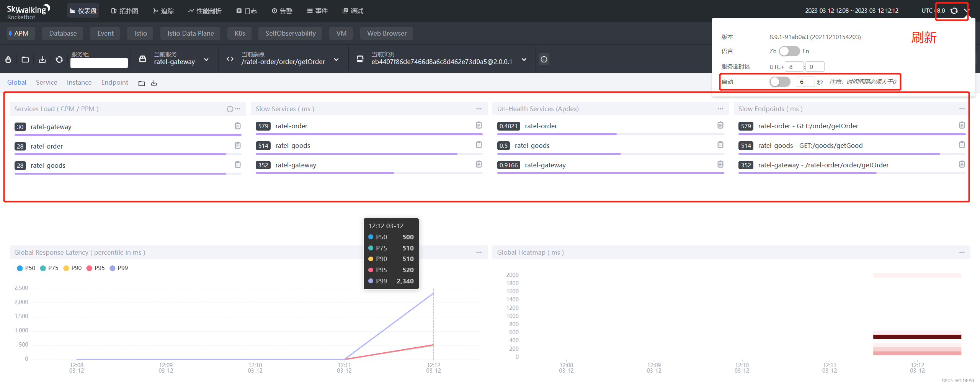
Task: Click the auto-refresh seconds field
Action: click(805, 82)
